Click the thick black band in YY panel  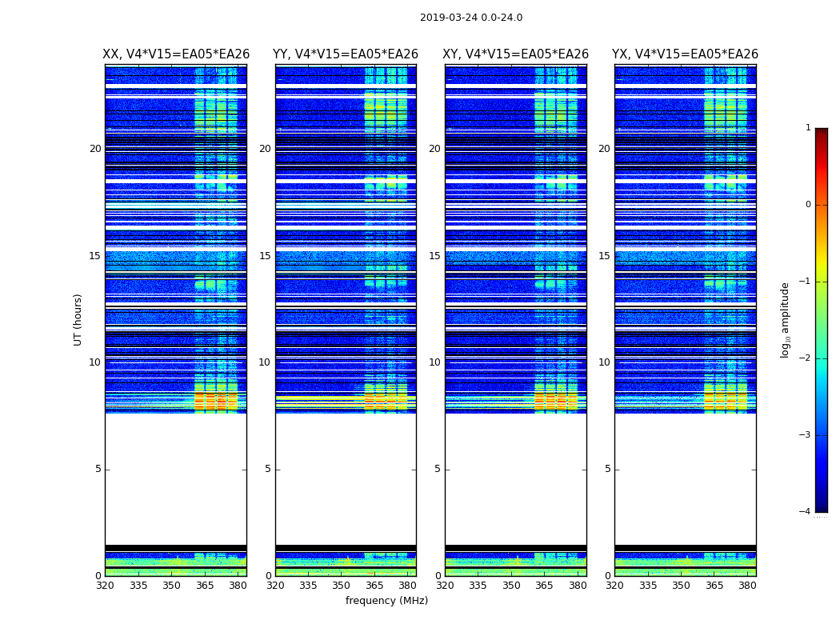coord(346,548)
